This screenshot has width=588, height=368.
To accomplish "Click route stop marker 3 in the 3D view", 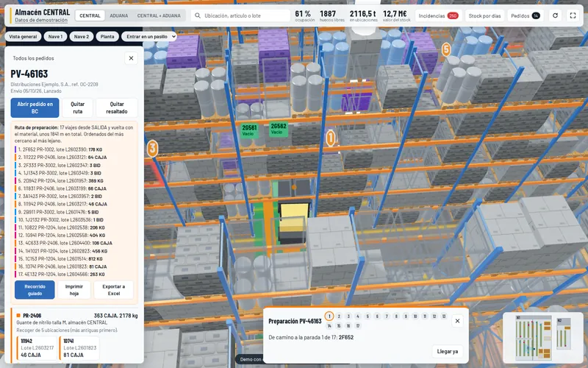I will 152,149.
